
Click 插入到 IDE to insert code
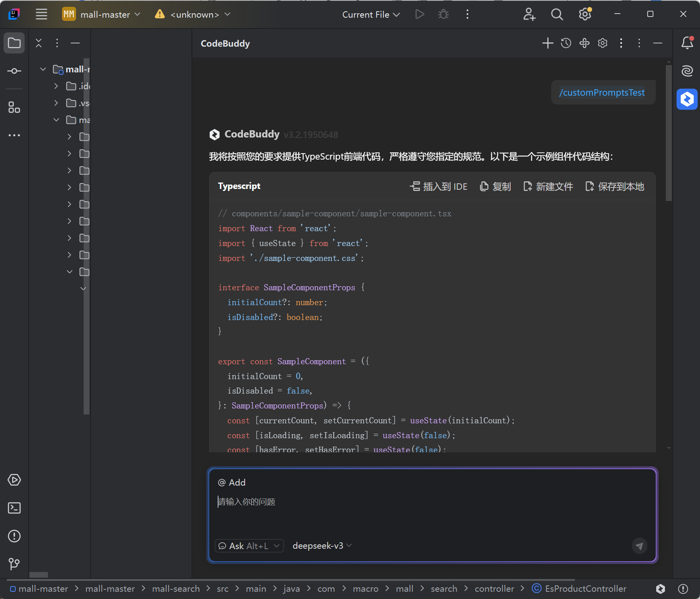439,187
